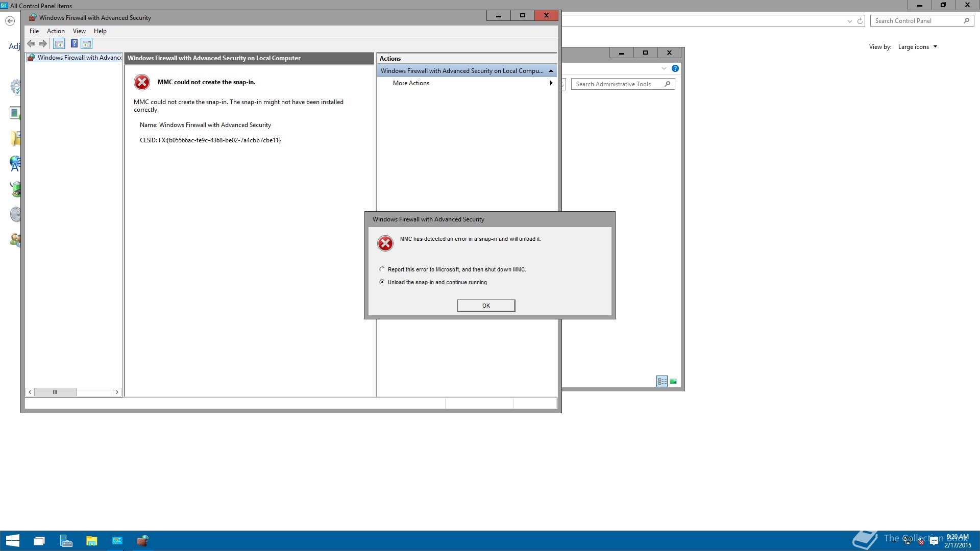Maximize the Windows Firewall MMC window
Image resolution: width=980 pixels, height=551 pixels.
click(x=523, y=16)
